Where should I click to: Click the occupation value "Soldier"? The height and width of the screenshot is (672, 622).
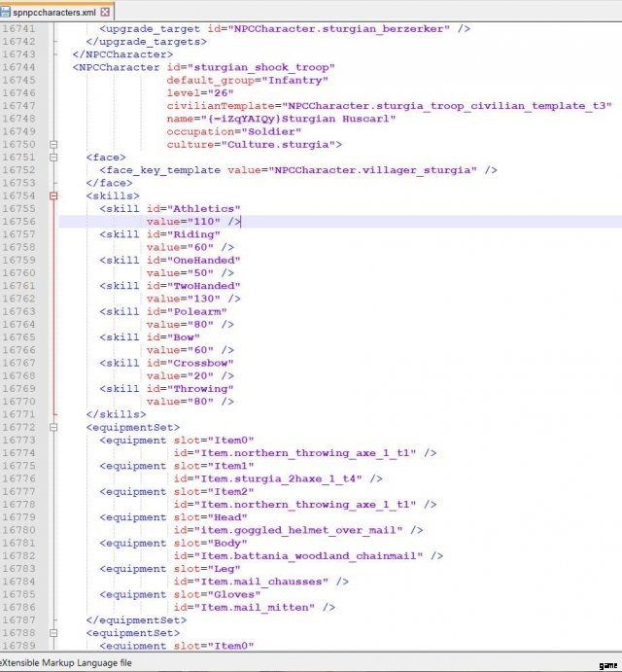coord(271,131)
